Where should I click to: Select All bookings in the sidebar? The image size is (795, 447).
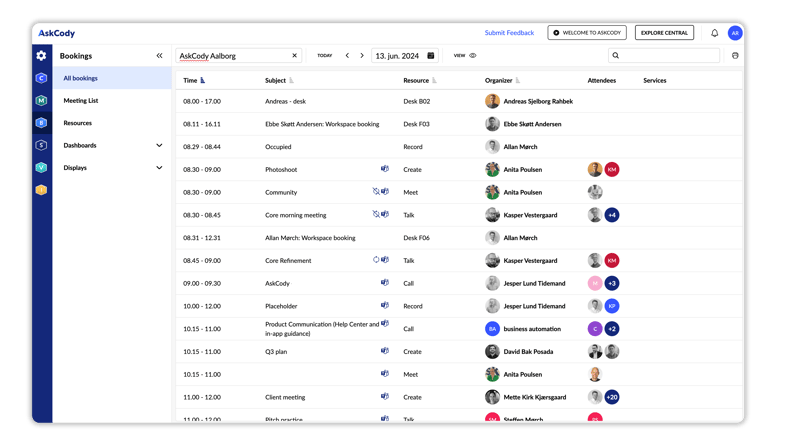pos(113,79)
